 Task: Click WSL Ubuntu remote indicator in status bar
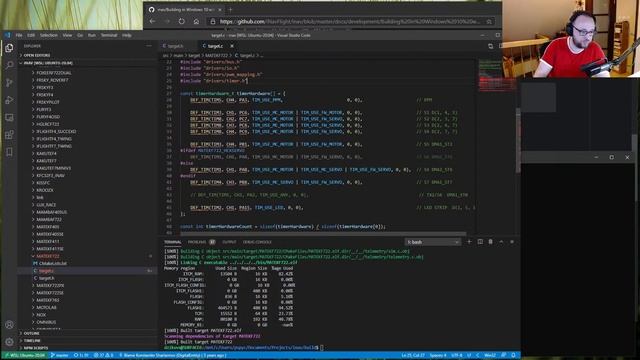click(x=24, y=356)
